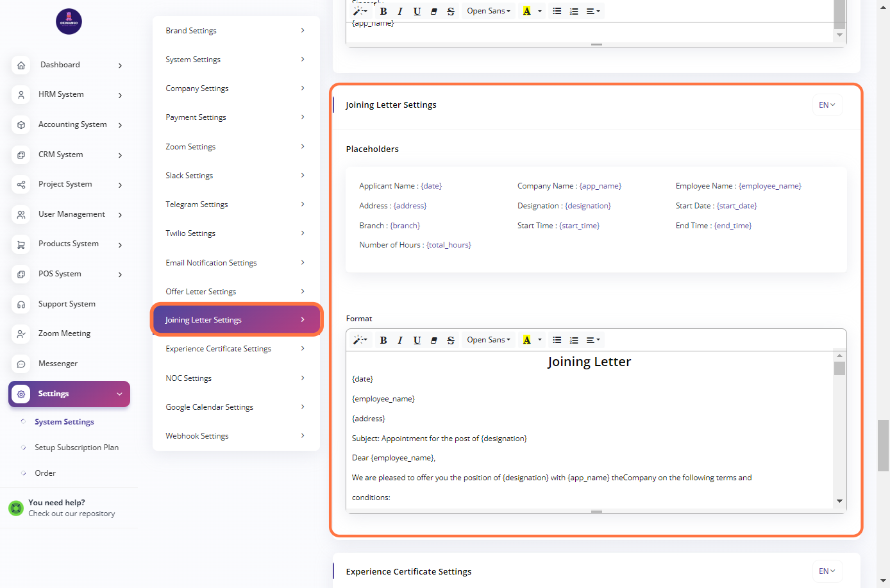890x588 pixels.
Task: Click the Order link under Settings
Action: pyautogui.click(x=45, y=473)
